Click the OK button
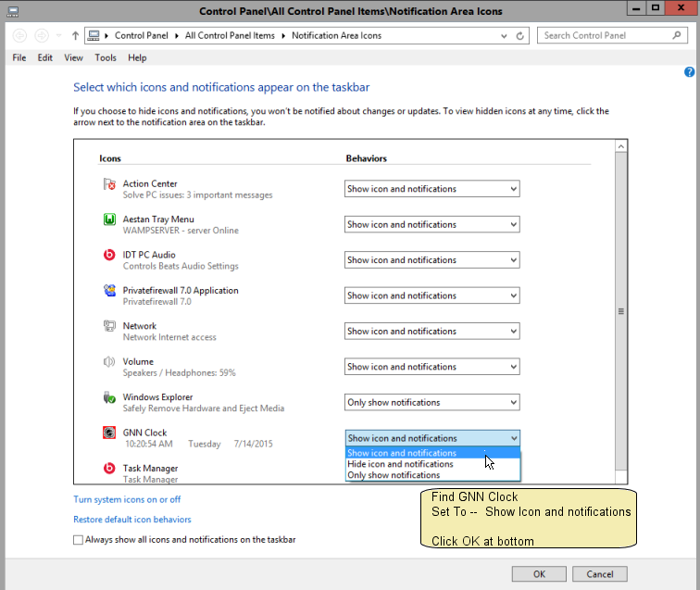 (539, 573)
